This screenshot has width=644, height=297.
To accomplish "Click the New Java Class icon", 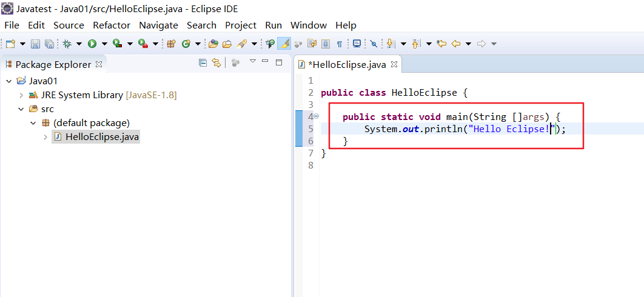I will coord(186,44).
